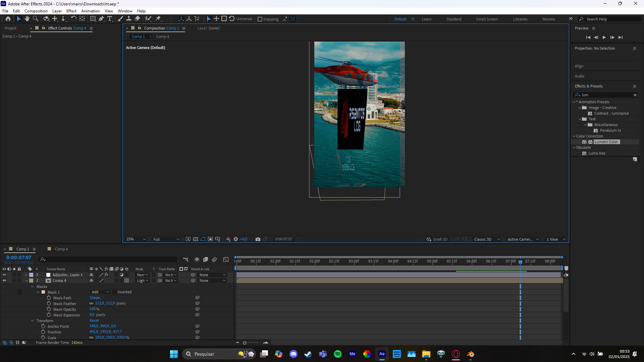Adjust the timeline zoom slider

click(x=245, y=343)
